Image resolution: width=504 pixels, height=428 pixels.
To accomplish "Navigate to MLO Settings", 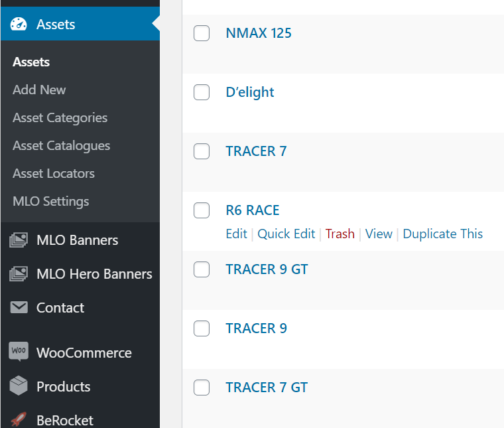I will [x=50, y=201].
